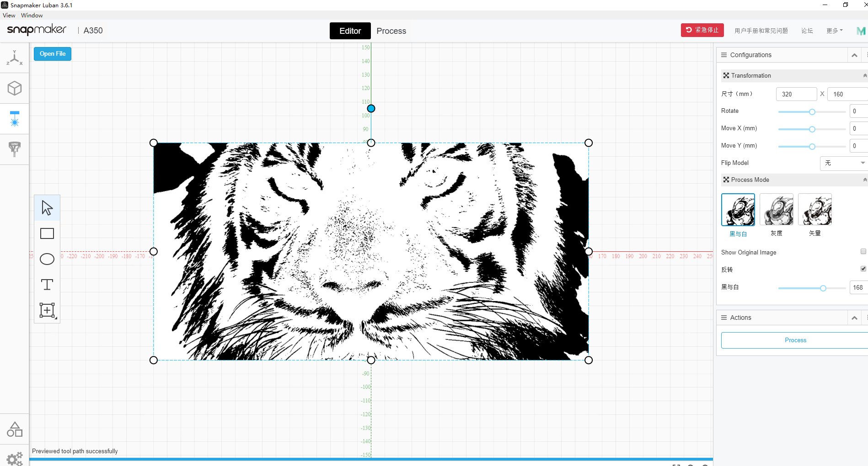
Task: Open settings gears icon in sidebar
Action: (15, 458)
